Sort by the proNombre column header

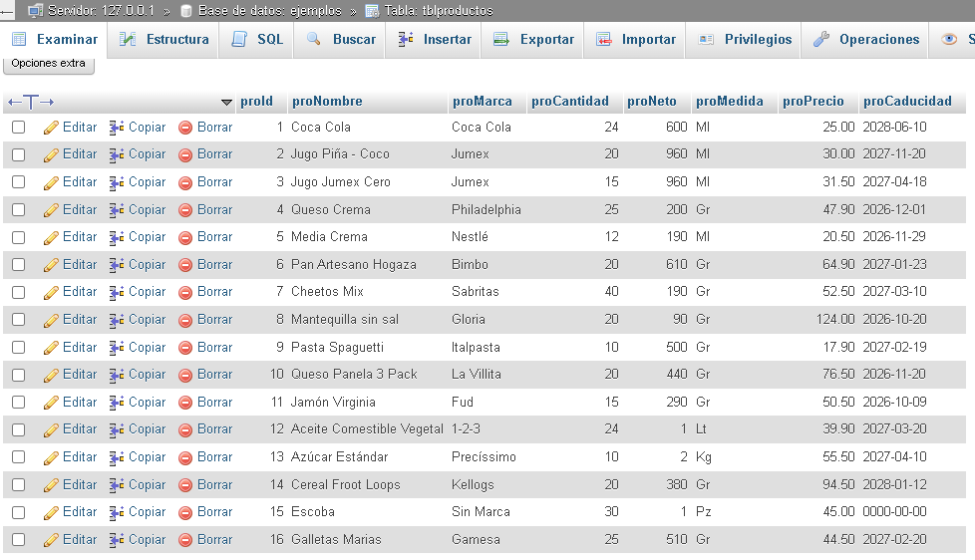[x=327, y=102]
